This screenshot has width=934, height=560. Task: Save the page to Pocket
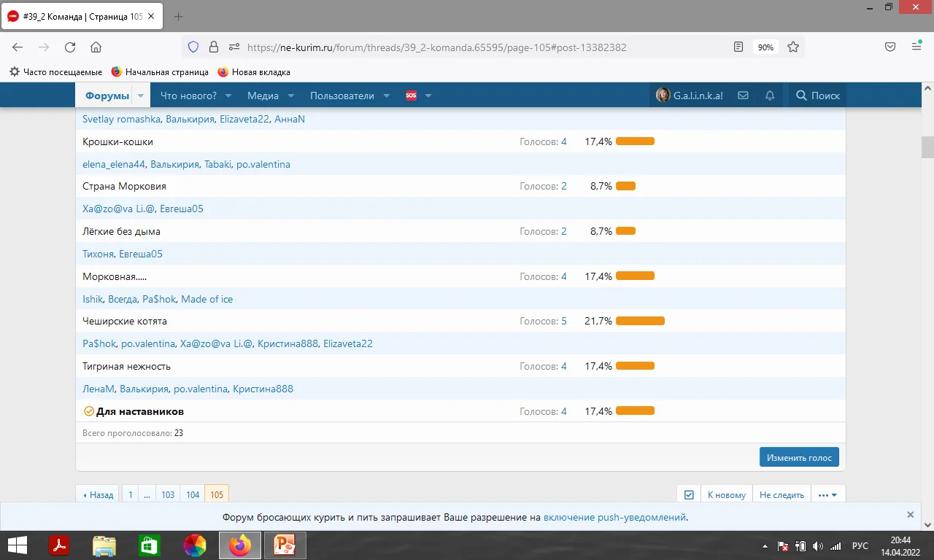[890, 47]
